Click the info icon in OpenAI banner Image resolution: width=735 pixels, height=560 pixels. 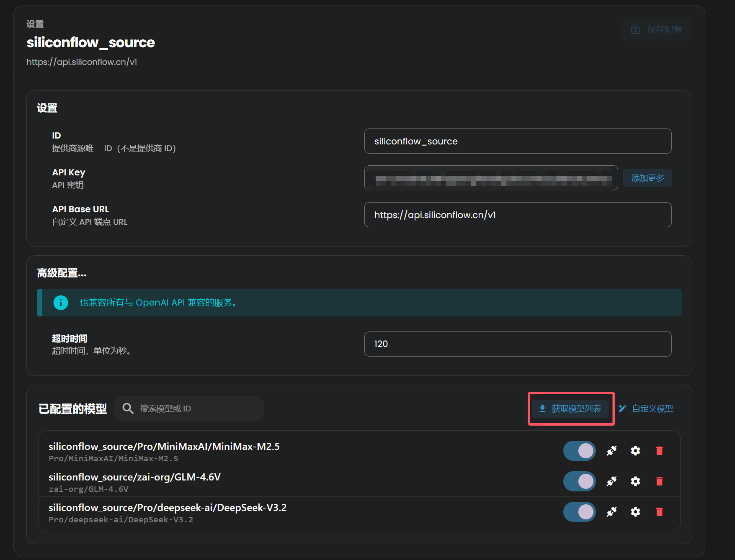coord(61,303)
